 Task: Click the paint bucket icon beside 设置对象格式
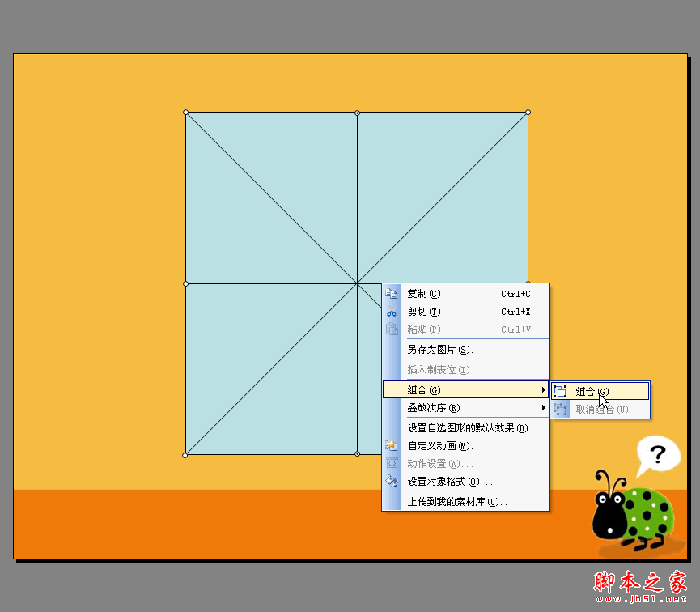point(392,481)
